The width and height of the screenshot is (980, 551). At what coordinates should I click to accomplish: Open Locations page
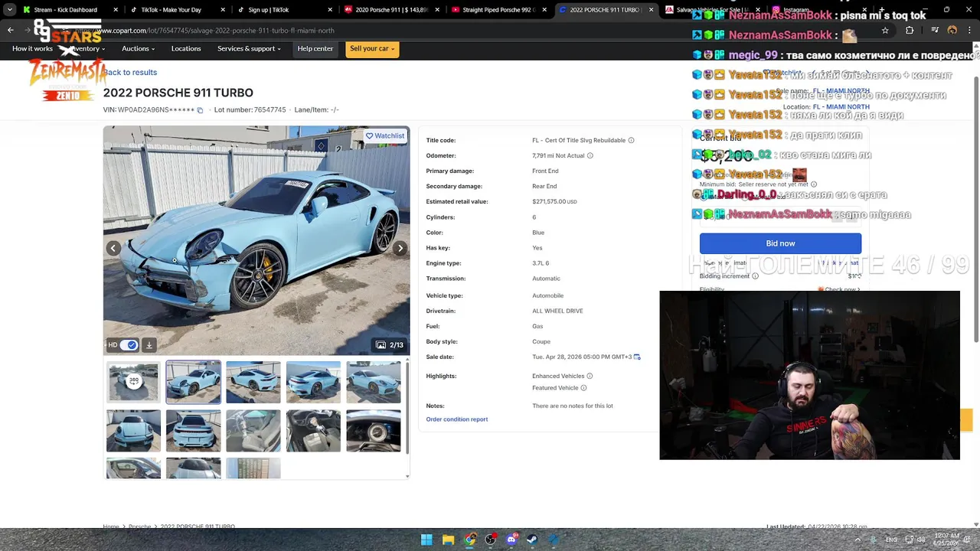tap(186, 49)
